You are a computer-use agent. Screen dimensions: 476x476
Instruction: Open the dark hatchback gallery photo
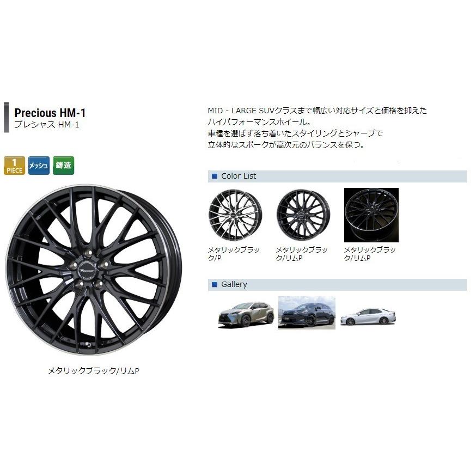tap(307, 313)
